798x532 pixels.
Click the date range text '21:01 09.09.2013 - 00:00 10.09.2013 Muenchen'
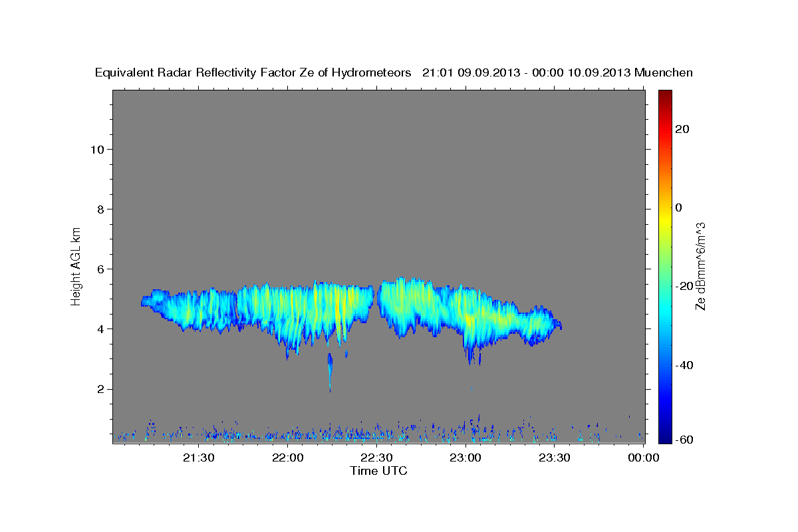(x=558, y=72)
